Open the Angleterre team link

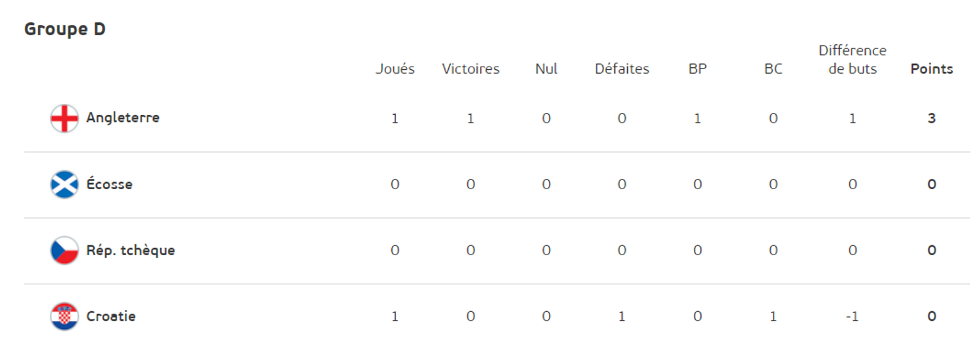pos(123,118)
